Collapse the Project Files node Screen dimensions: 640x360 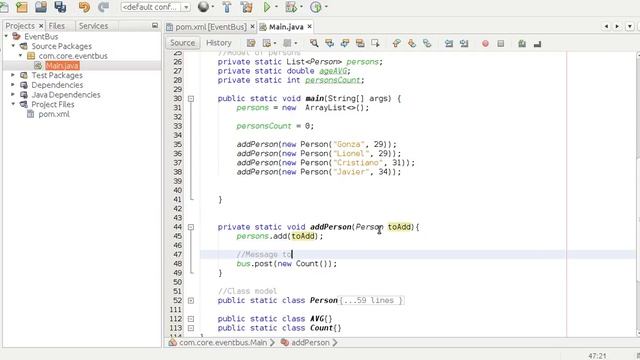[x=13, y=104]
